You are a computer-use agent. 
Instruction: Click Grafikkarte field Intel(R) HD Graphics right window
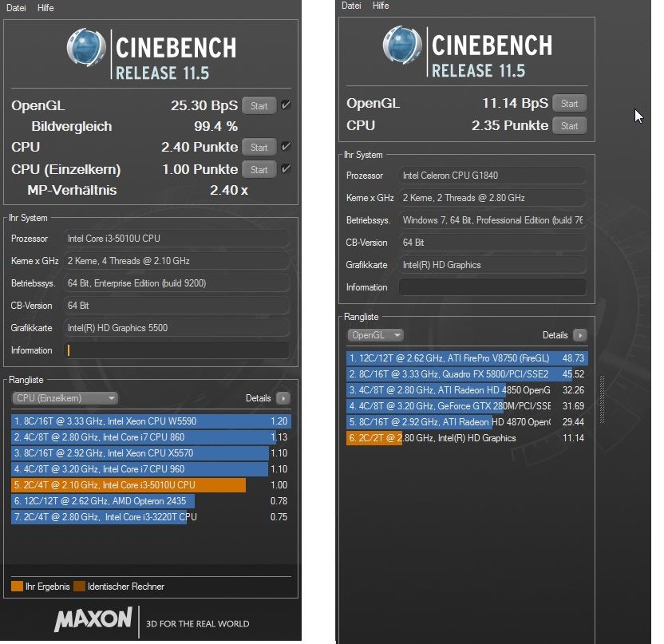pos(492,265)
